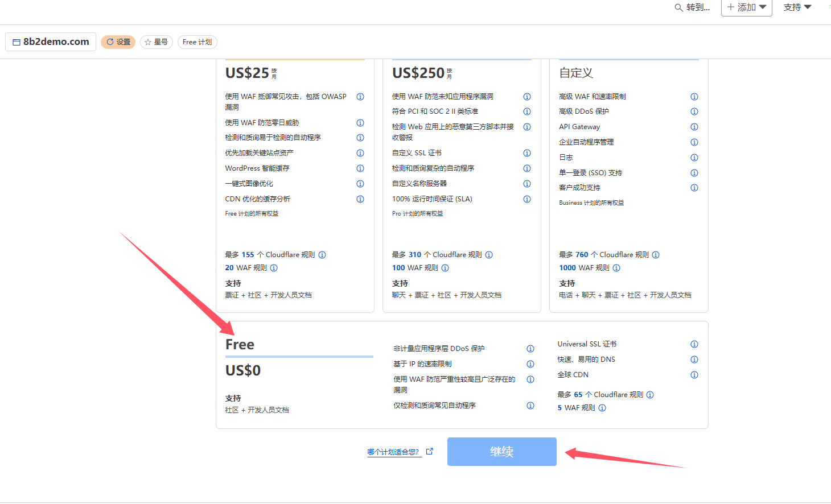Click info icon beside WordPress 智能缓存
The image size is (831, 504).
360,168
